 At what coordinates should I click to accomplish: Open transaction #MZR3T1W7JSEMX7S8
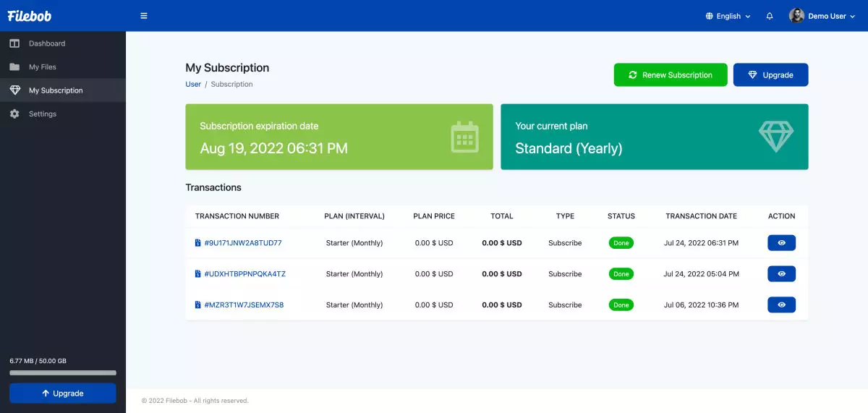click(244, 305)
